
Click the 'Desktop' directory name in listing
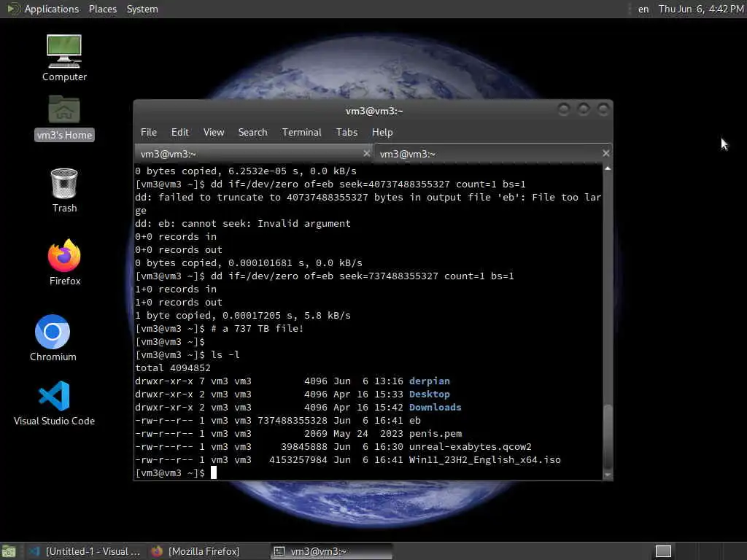click(x=429, y=394)
